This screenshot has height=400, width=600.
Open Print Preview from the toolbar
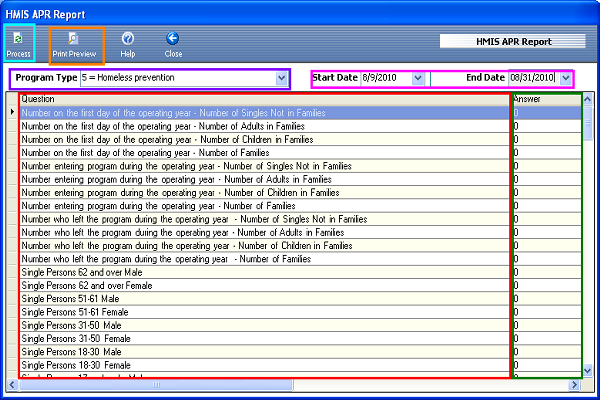point(74,43)
